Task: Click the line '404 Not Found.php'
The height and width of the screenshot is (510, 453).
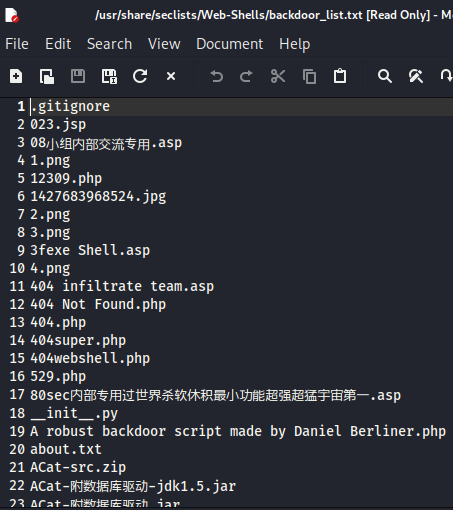Action: click(98, 305)
